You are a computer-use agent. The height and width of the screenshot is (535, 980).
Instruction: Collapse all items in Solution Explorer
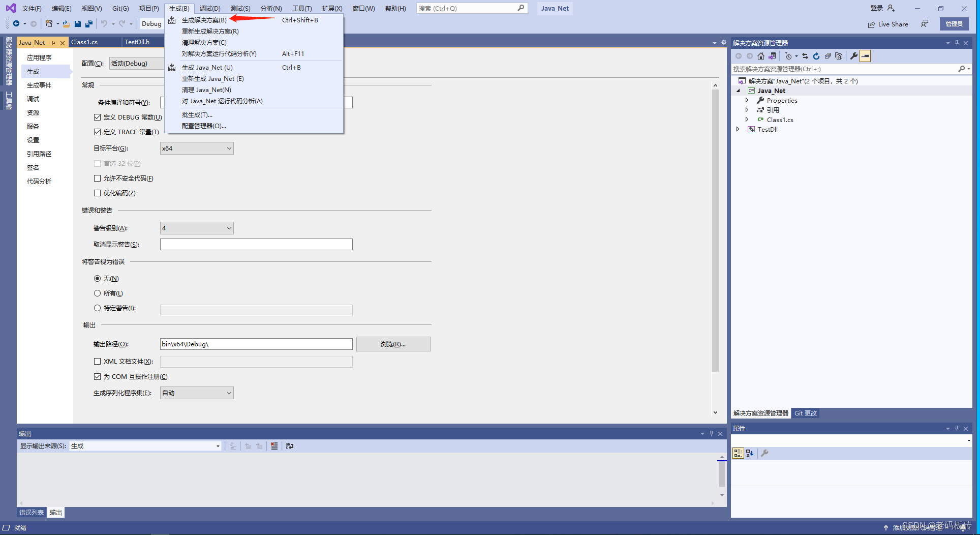click(828, 56)
